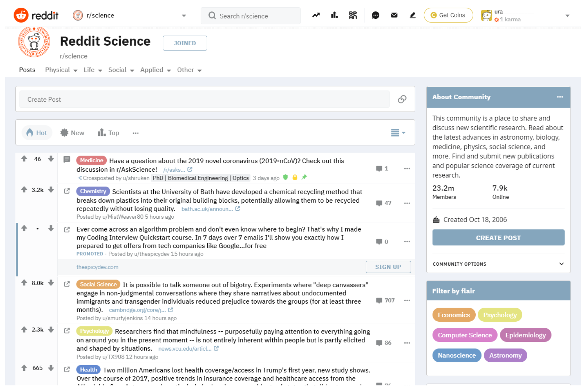Open the Reddit home logo

pyautogui.click(x=36, y=15)
